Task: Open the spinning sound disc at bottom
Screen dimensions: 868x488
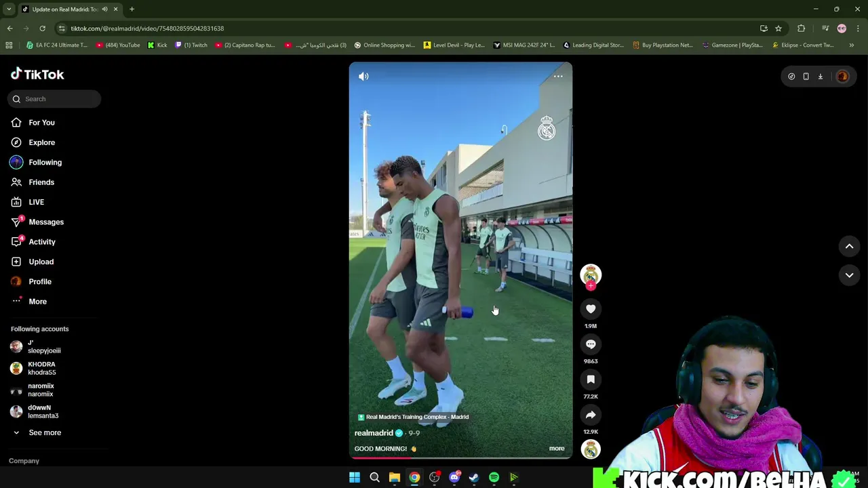Action: point(591,449)
